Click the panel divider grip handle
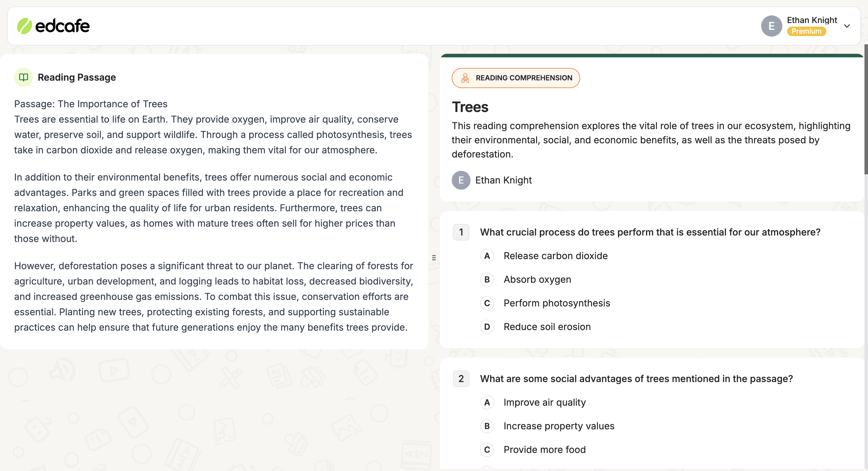Image resolution: width=868 pixels, height=471 pixels. click(x=434, y=258)
